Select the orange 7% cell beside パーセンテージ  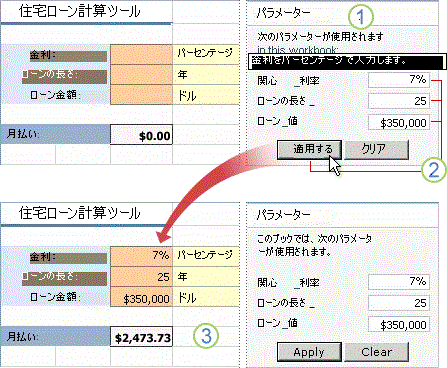141,256
